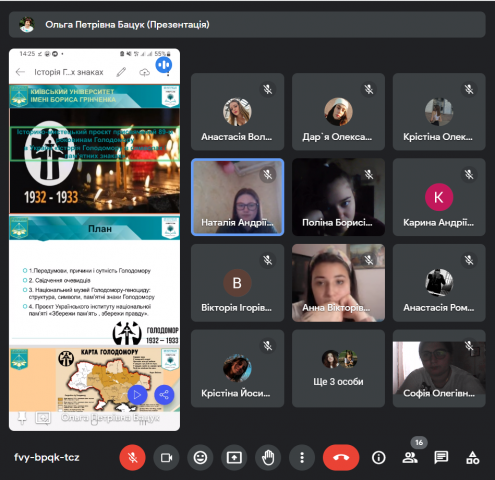Toggle the camera on or off
This screenshot has width=495, height=480.
point(166,457)
